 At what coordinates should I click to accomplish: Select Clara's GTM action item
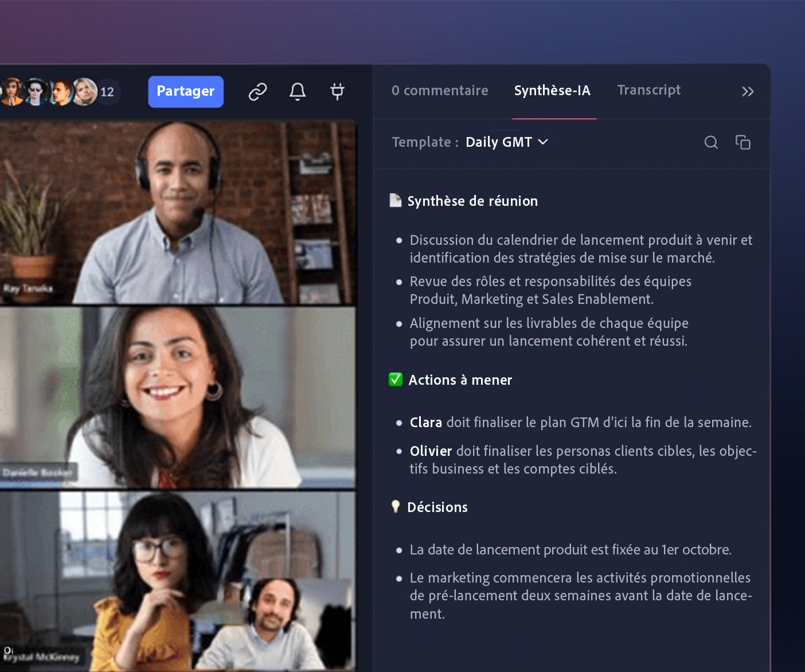click(x=580, y=423)
